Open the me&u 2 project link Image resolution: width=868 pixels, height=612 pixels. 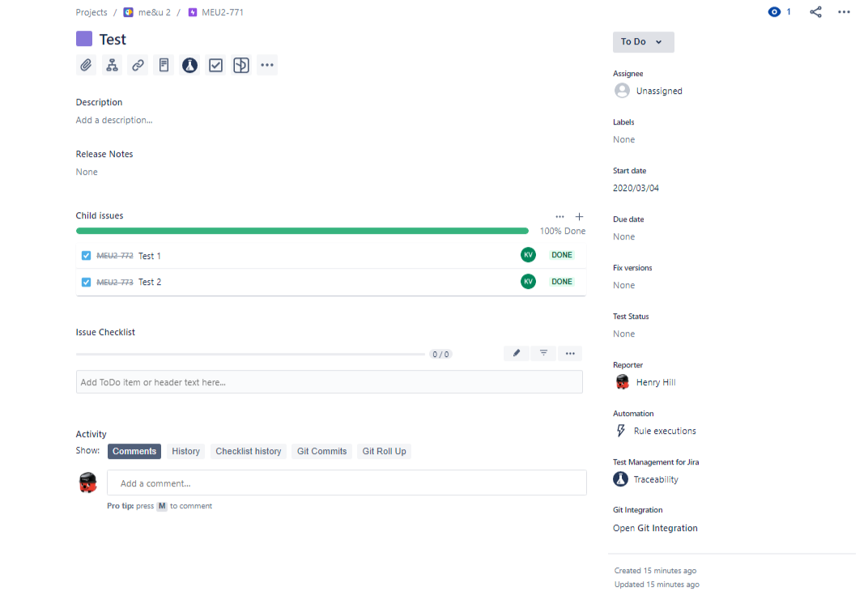[x=155, y=12]
